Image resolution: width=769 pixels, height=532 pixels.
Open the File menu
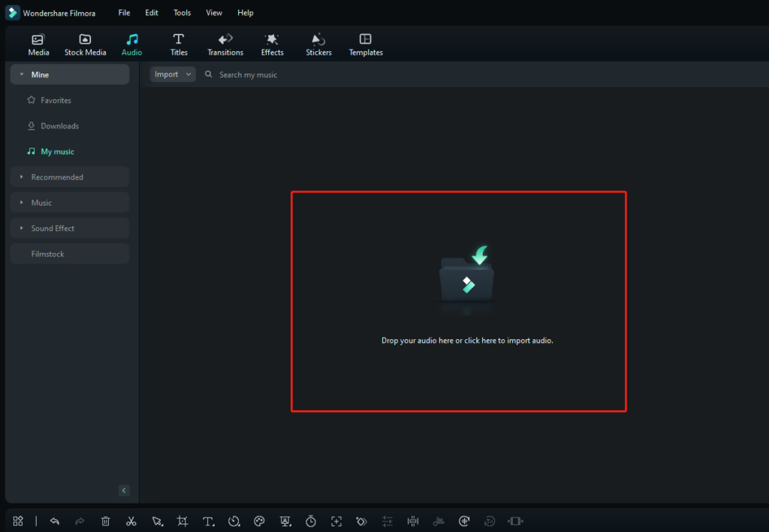123,12
